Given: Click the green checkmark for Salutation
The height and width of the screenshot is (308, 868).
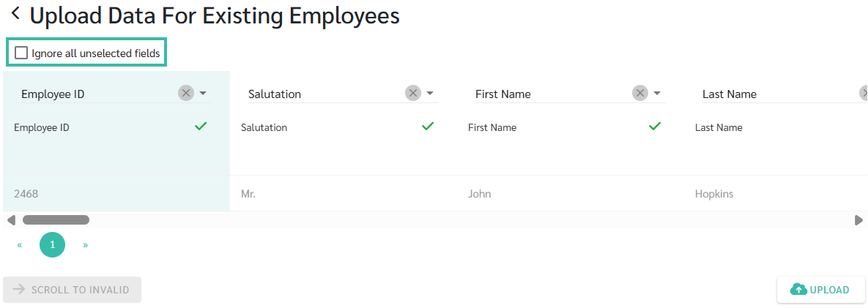Looking at the screenshot, I should (x=428, y=126).
